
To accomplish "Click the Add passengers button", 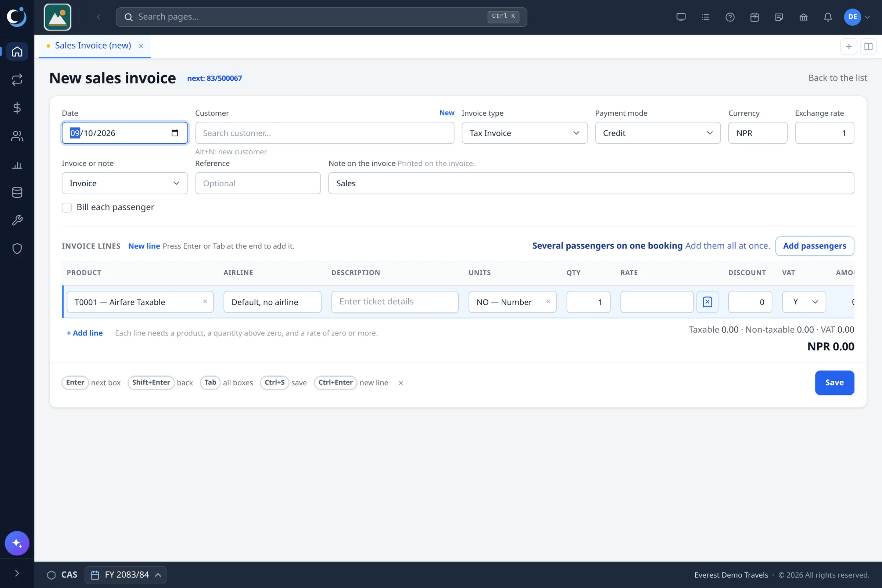I will click(x=814, y=246).
